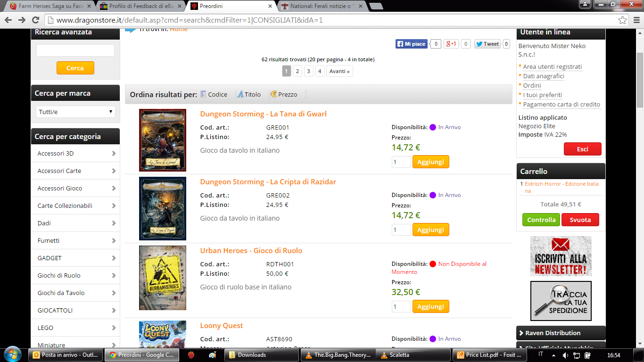This screenshot has width=644, height=362.
Task: Bookmark this page with the star icon
Action: (x=623, y=20)
